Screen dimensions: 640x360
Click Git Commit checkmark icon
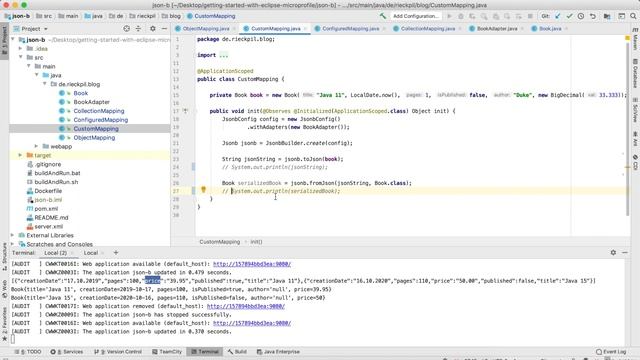[x=569, y=16]
